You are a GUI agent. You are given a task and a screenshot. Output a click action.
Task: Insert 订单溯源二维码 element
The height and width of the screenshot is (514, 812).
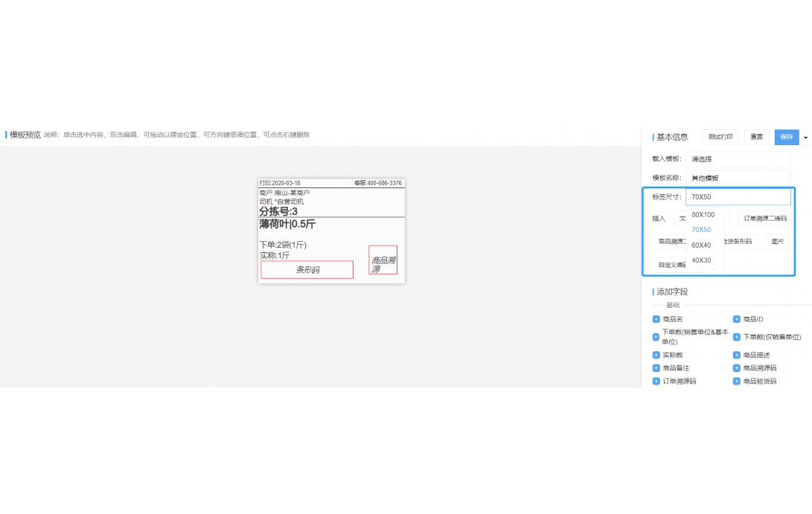(x=765, y=219)
